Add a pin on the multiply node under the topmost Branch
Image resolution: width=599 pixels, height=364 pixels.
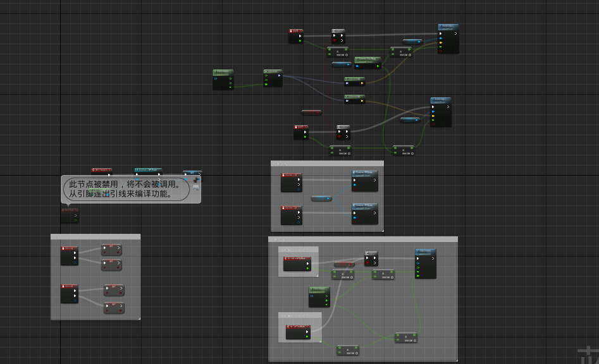(347, 54)
